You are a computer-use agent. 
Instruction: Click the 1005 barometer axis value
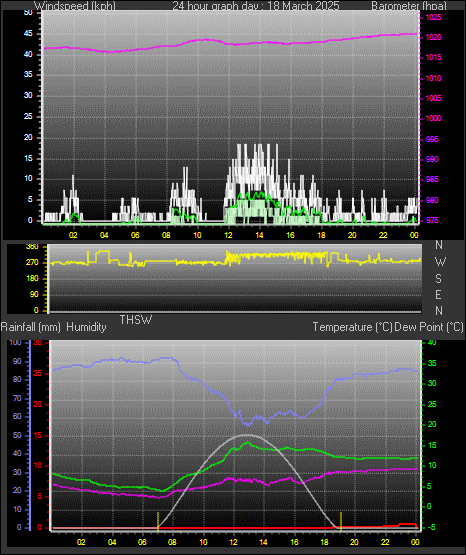(433, 98)
